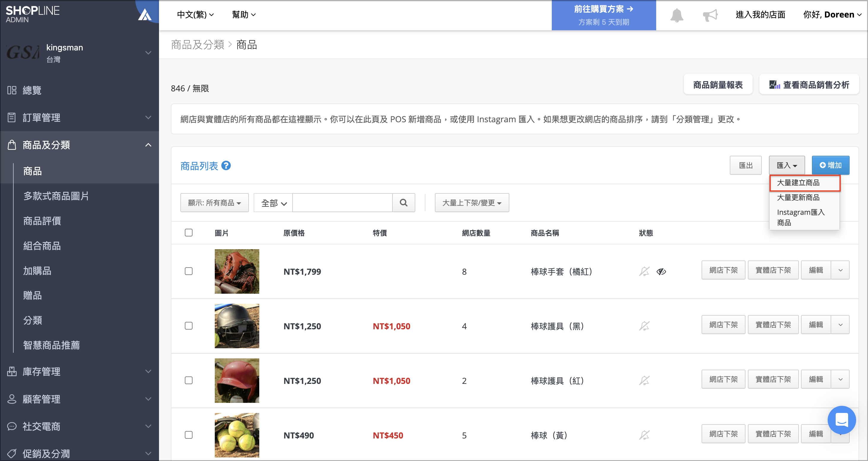Click the product search text field

[342, 203]
